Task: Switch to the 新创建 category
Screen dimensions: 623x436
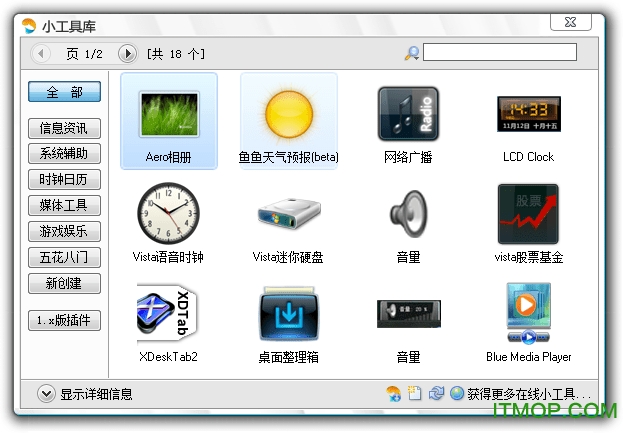Action: [64, 283]
